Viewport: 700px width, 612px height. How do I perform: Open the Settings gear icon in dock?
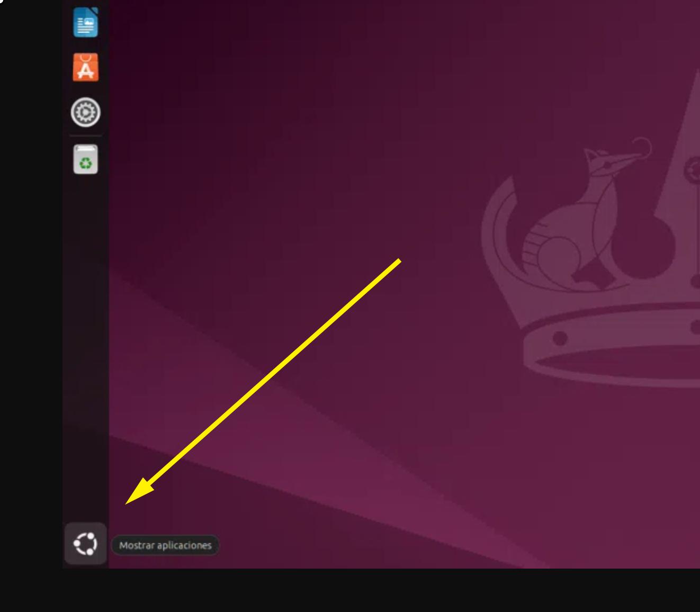point(85,112)
